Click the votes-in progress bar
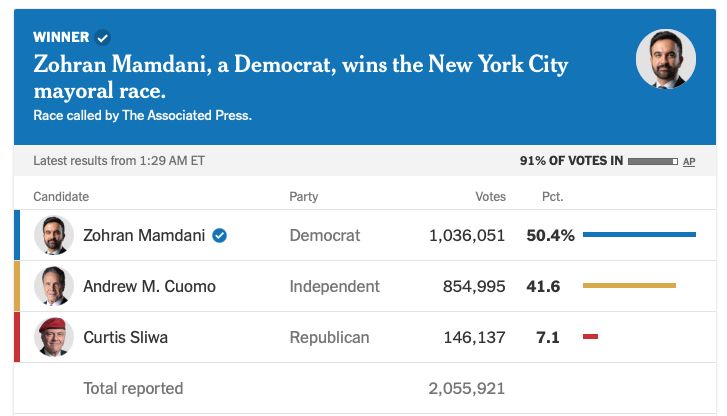Viewport: 727px width, 416px height. point(653,161)
